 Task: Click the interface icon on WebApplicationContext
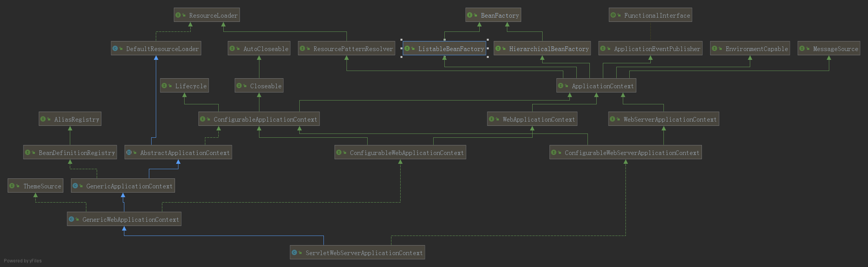(492, 119)
